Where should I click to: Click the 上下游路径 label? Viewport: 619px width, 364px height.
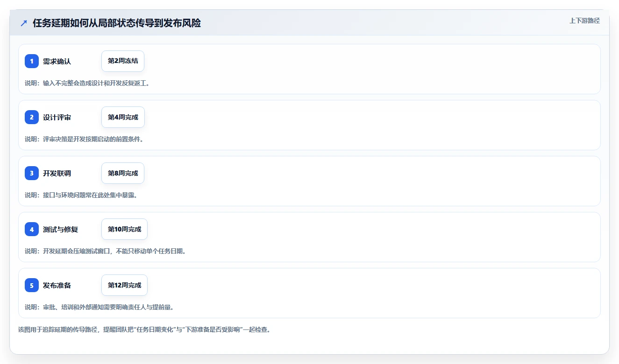[584, 21]
